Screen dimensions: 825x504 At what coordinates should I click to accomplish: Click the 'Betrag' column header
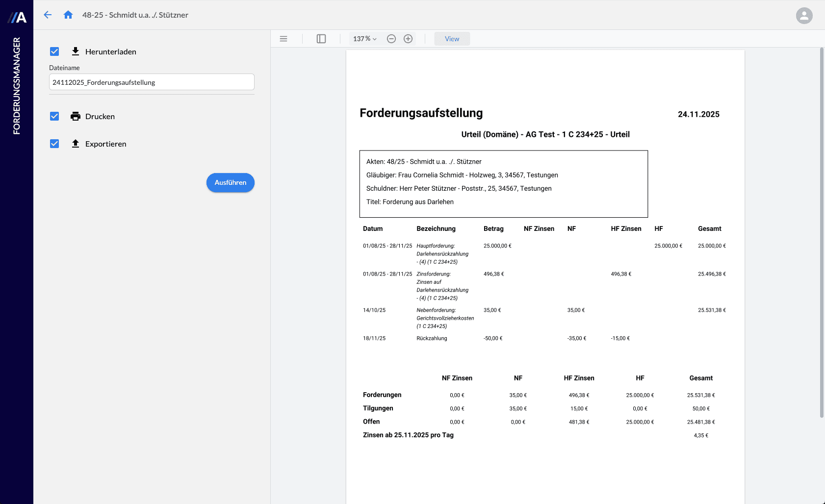coord(493,228)
